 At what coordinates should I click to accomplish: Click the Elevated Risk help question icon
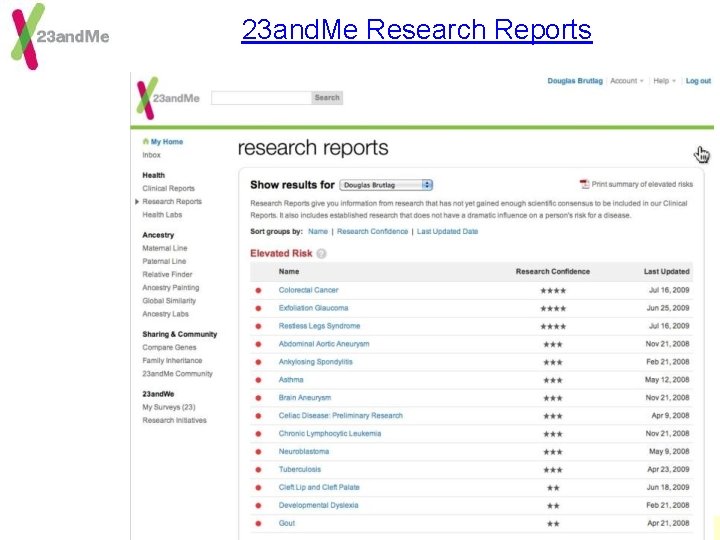tap(321, 253)
